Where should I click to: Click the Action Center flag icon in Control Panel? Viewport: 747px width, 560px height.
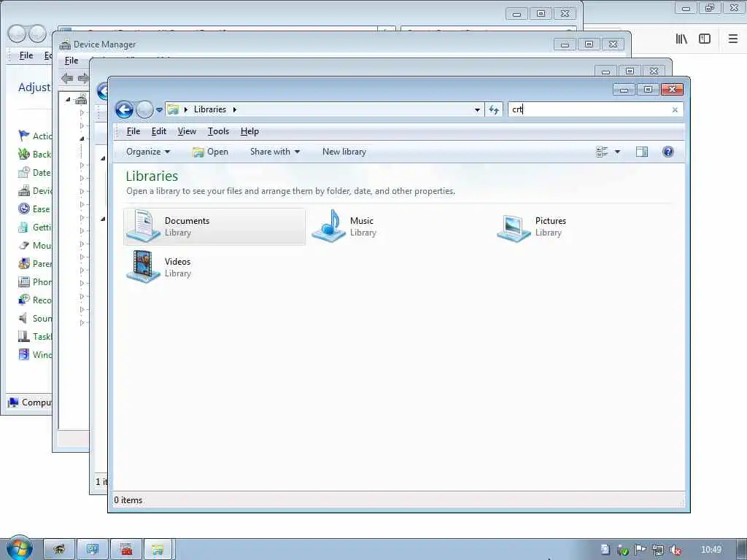click(24, 136)
